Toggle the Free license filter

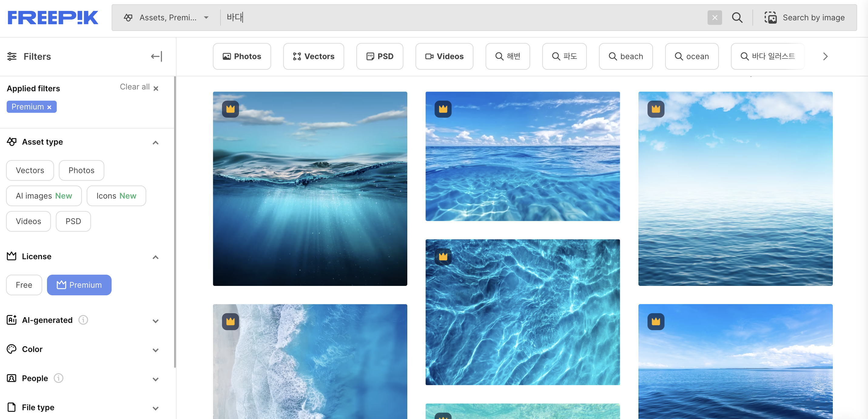pyautogui.click(x=24, y=285)
